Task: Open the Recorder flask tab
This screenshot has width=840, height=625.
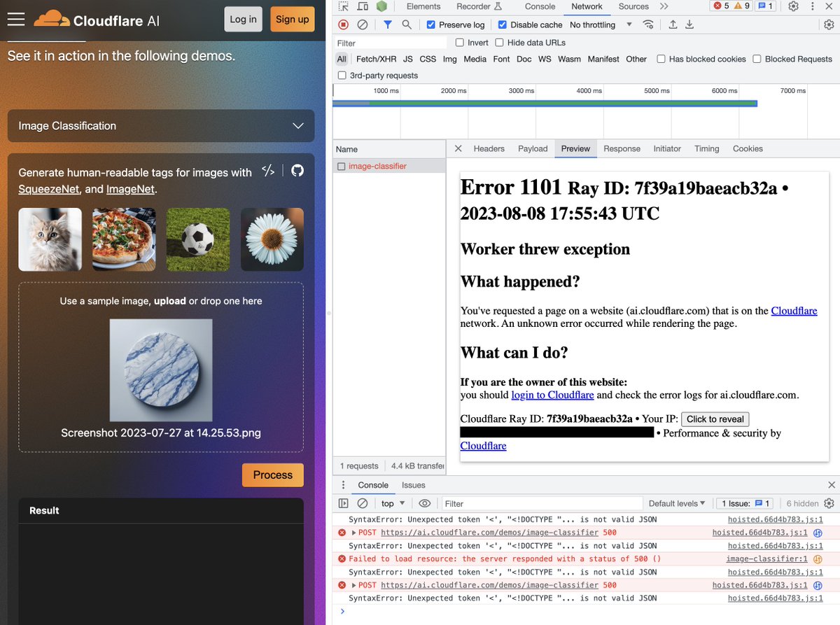Action: 479,6
